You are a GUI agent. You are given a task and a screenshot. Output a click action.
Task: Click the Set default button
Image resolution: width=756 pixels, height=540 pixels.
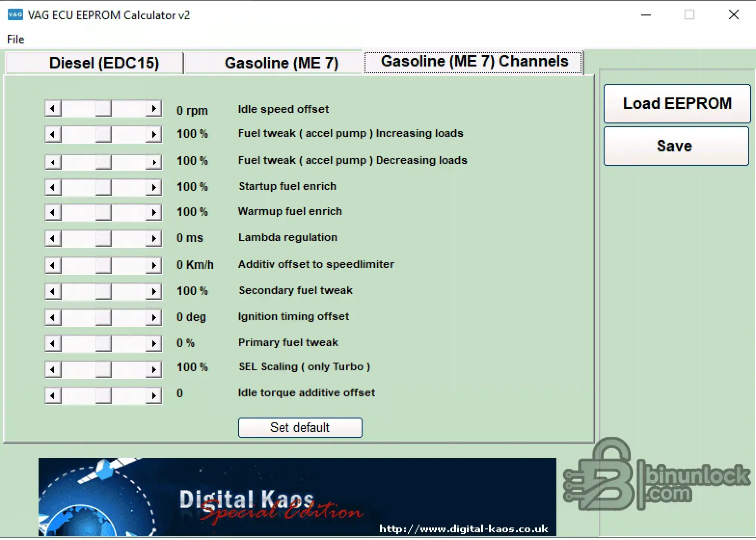pyautogui.click(x=300, y=428)
